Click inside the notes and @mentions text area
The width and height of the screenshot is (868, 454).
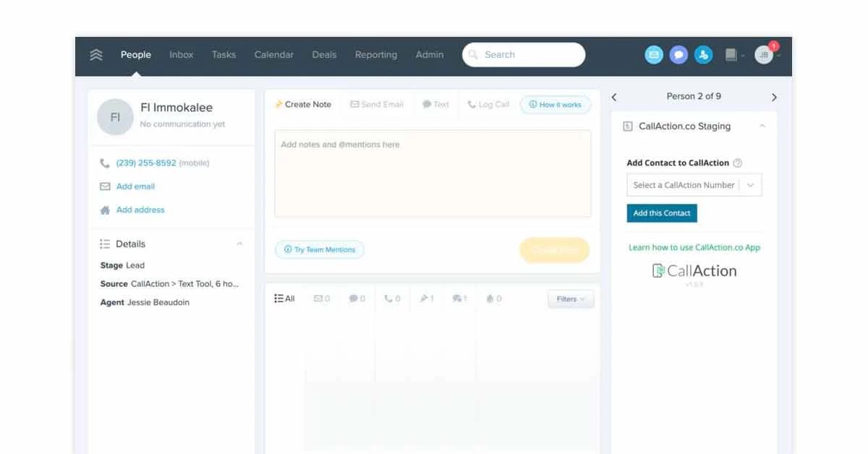(434, 174)
